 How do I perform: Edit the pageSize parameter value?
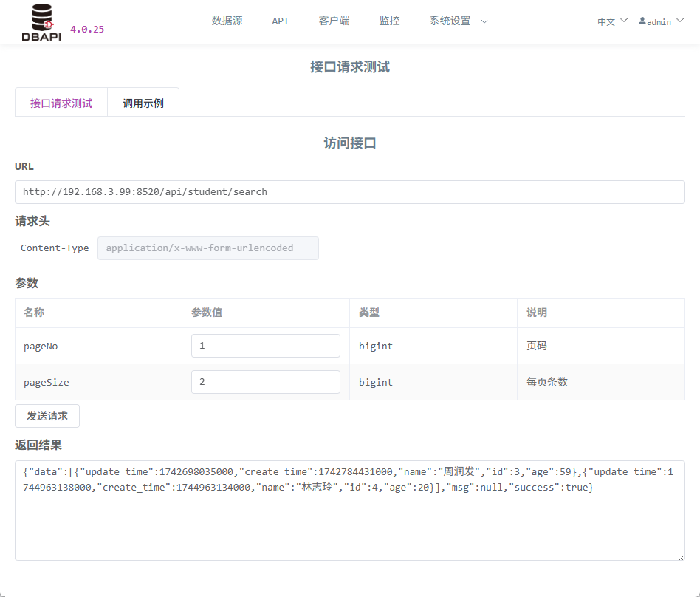[266, 382]
